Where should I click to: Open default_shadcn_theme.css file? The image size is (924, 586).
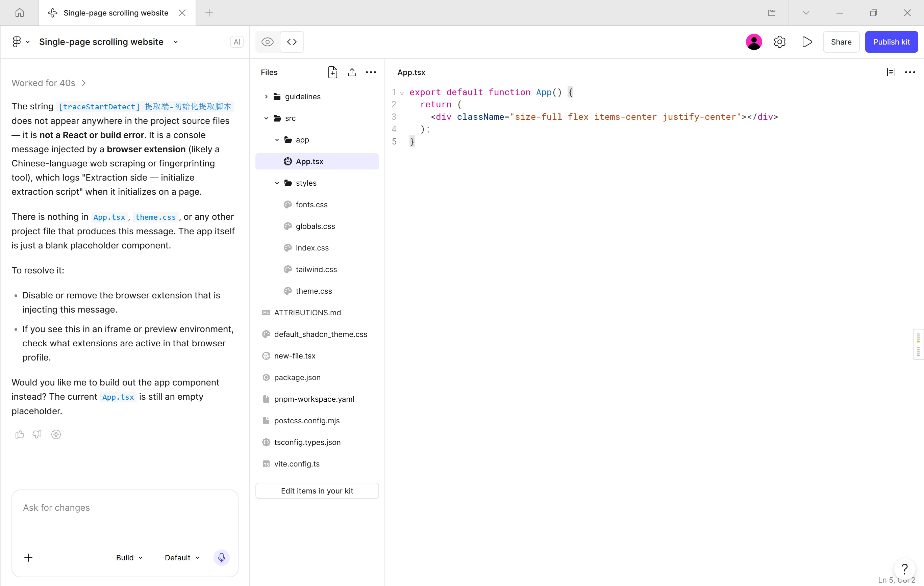317,335
